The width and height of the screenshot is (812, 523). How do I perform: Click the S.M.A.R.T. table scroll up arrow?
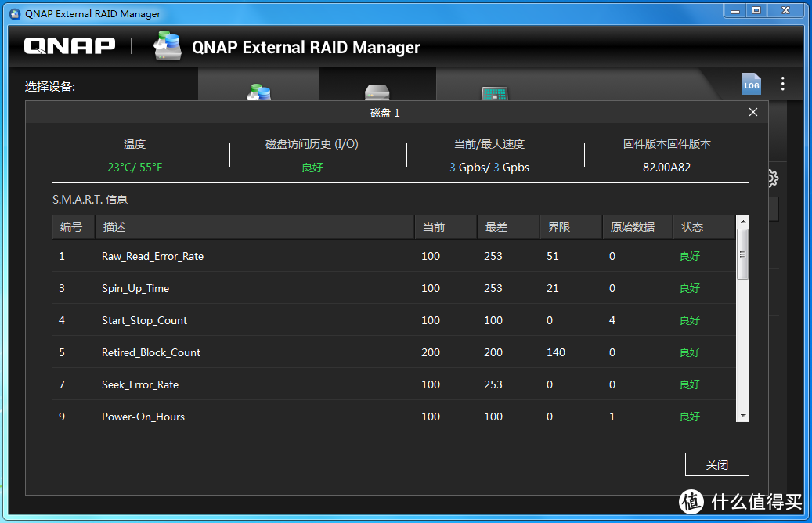(742, 221)
